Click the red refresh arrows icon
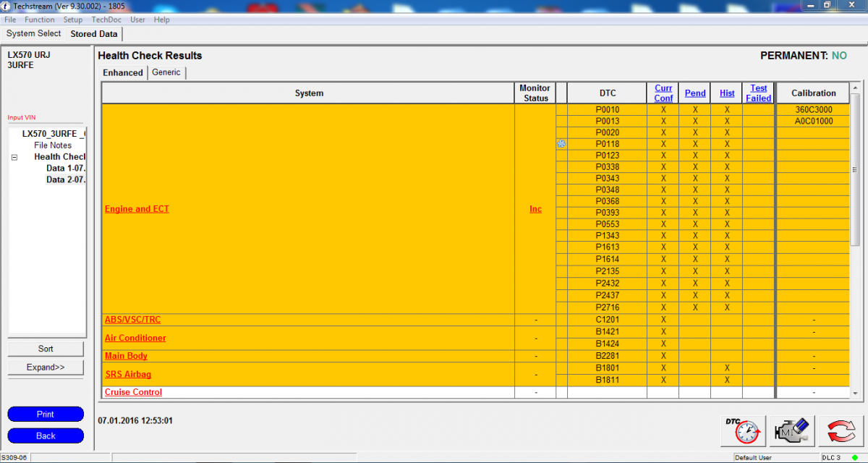Screen dimensions: 868x463 coord(841,431)
